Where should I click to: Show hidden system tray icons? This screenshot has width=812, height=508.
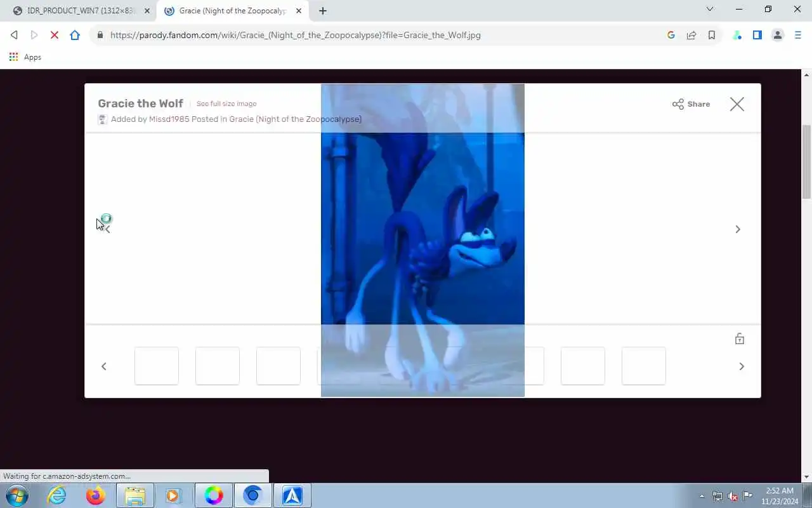pyautogui.click(x=702, y=496)
